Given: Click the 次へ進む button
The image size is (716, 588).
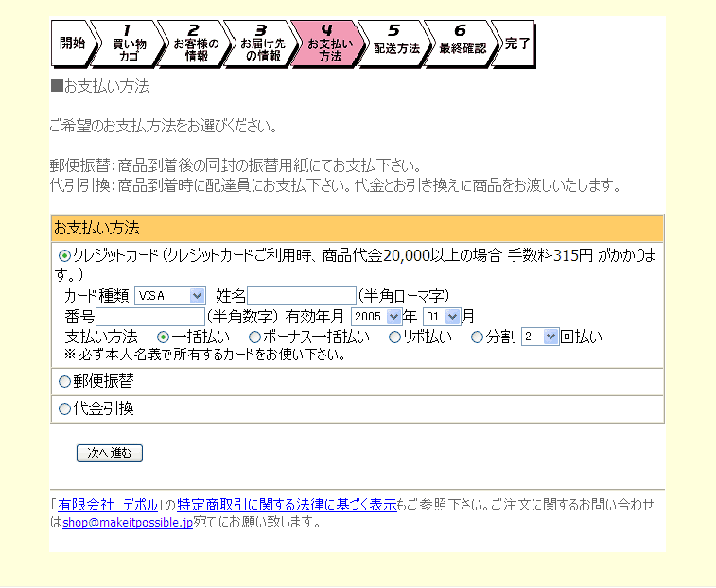Looking at the screenshot, I should [x=110, y=454].
